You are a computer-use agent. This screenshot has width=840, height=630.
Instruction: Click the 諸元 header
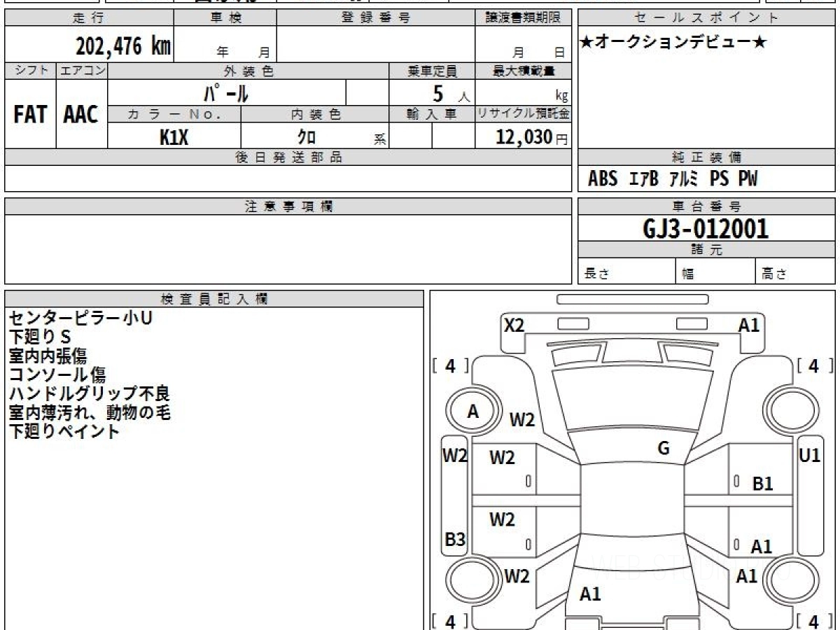click(x=707, y=250)
